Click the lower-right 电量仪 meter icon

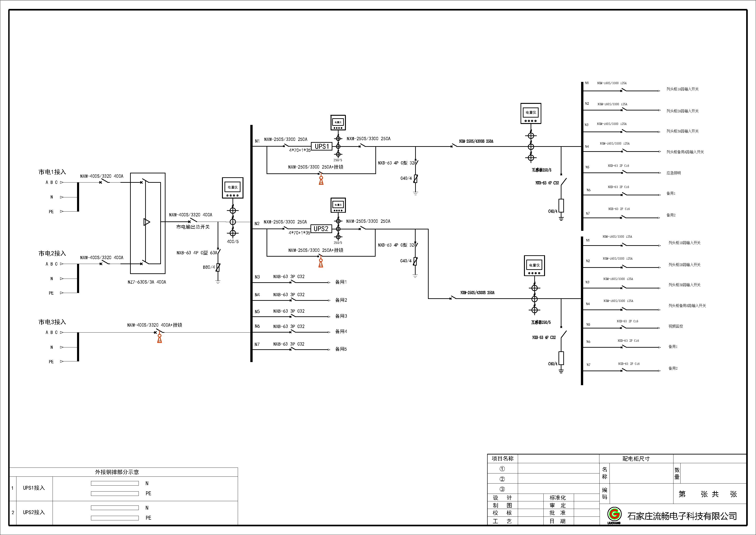click(x=534, y=266)
